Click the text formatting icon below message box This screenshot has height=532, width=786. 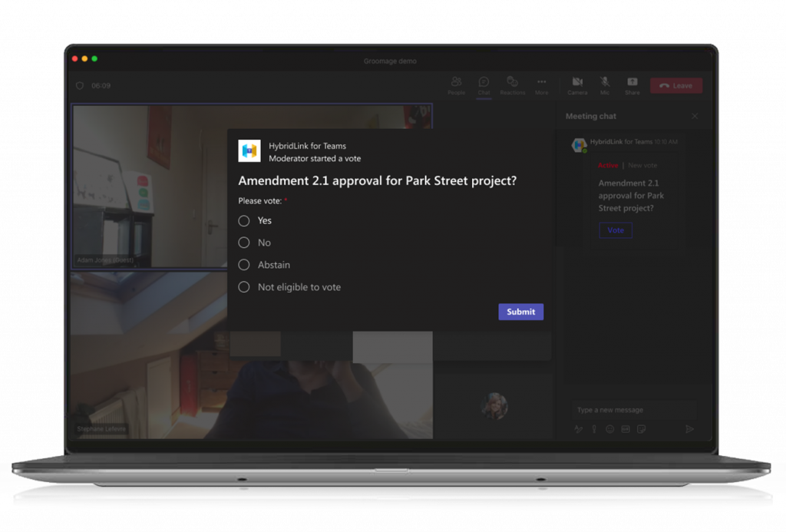(579, 429)
